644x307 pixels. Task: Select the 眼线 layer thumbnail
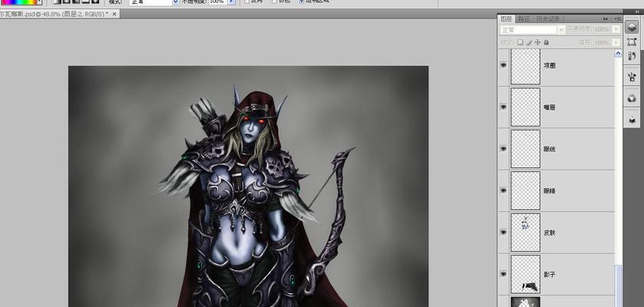pyautogui.click(x=525, y=149)
